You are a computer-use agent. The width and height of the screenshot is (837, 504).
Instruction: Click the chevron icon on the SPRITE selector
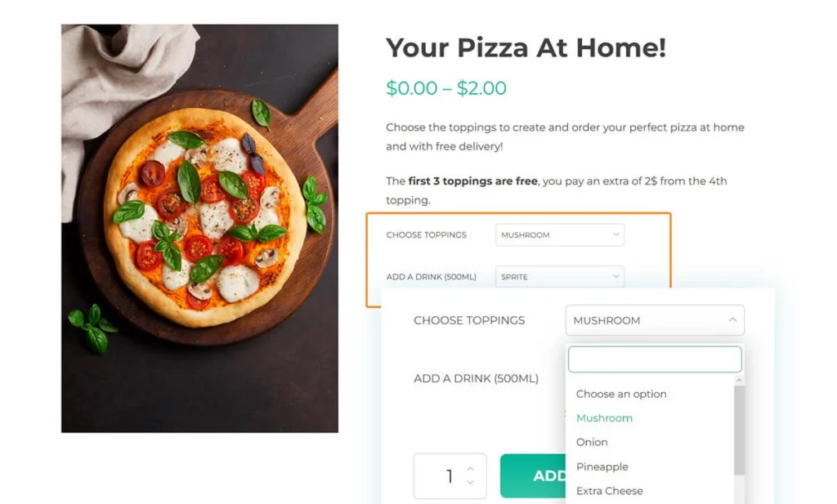615,276
